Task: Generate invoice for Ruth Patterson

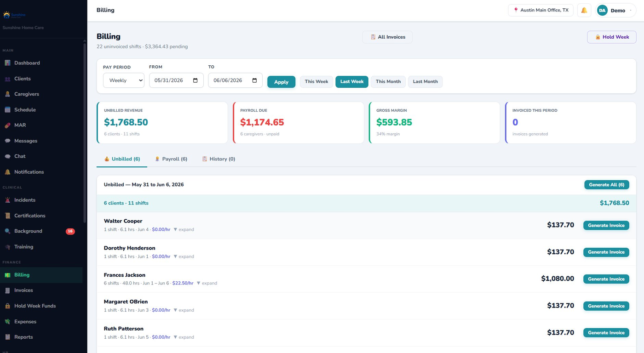Action: tap(606, 333)
